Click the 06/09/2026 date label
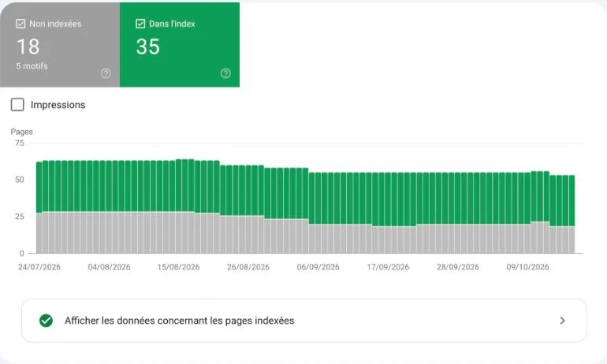 click(x=318, y=267)
